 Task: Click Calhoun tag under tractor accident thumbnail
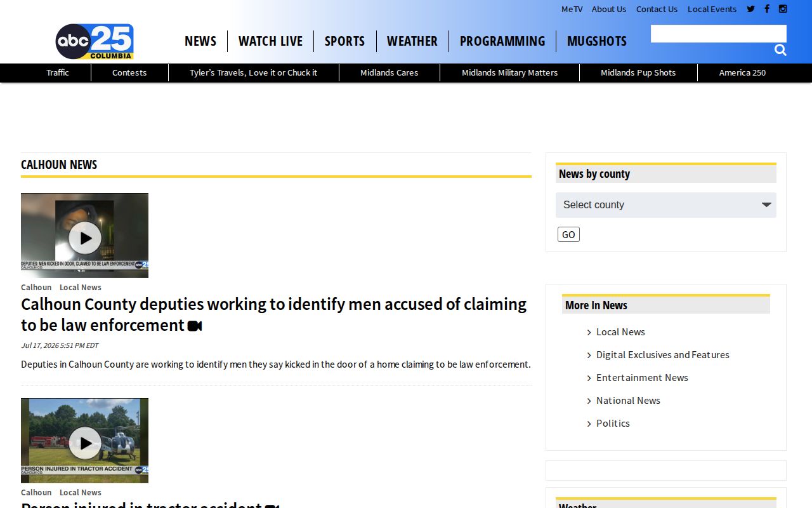36,493
